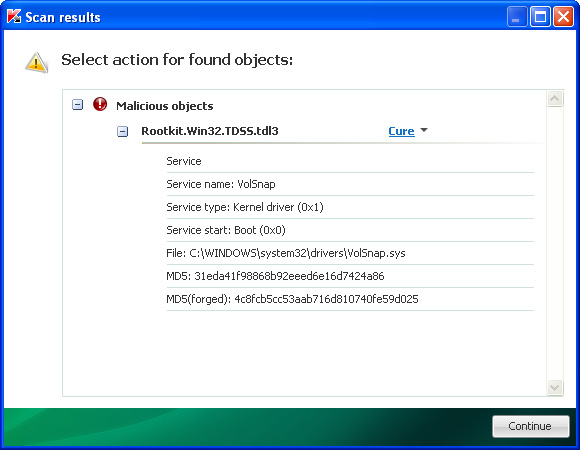Select the Rootkit.Win32.TDSS.tdl3 threat name
The width and height of the screenshot is (580, 450).
pyautogui.click(x=210, y=131)
